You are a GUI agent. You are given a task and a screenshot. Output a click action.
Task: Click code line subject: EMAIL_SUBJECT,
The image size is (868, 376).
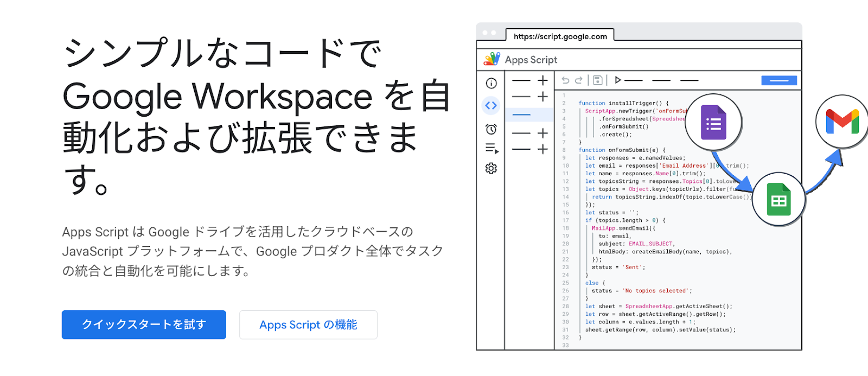point(637,244)
